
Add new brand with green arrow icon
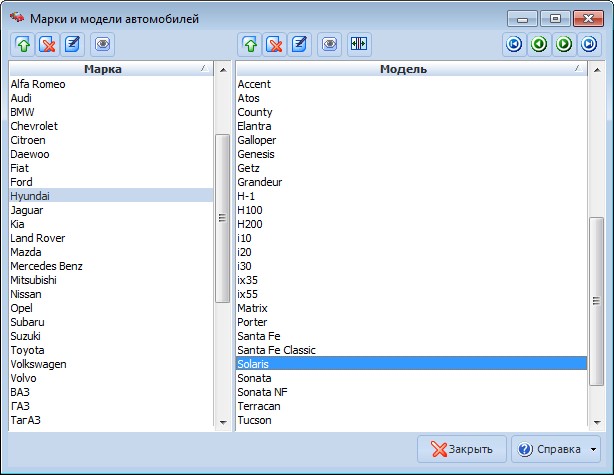tap(23, 44)
